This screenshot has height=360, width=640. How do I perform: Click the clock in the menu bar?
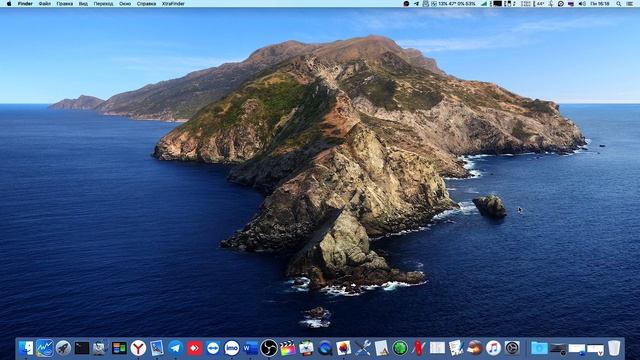click(600, 4)
